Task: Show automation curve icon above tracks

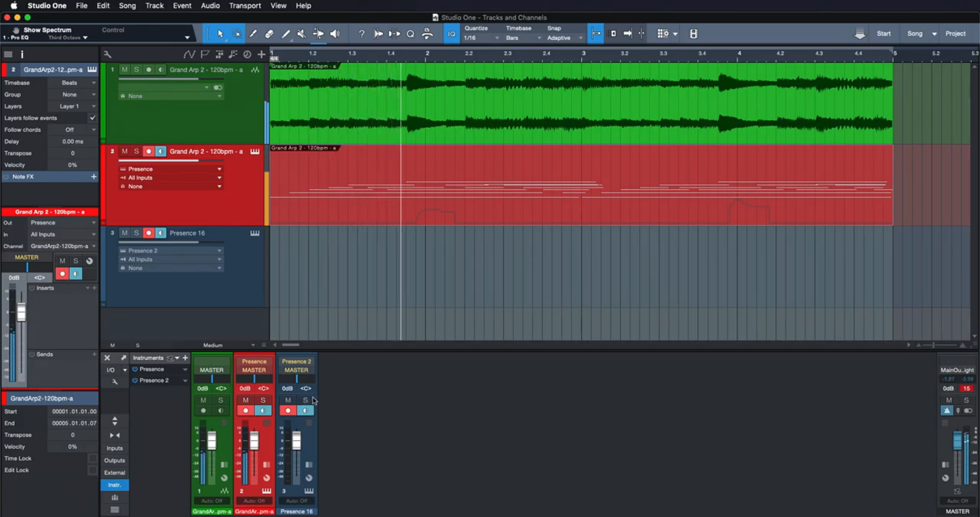Action: pos(189,54)
